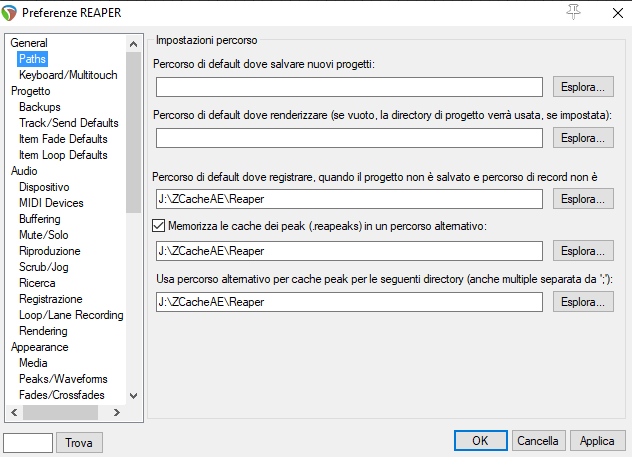Image resolution: width=632 pixels, height=457 pixels.
Task: Click the pin window icon
Action: click(x=573, y=12)
